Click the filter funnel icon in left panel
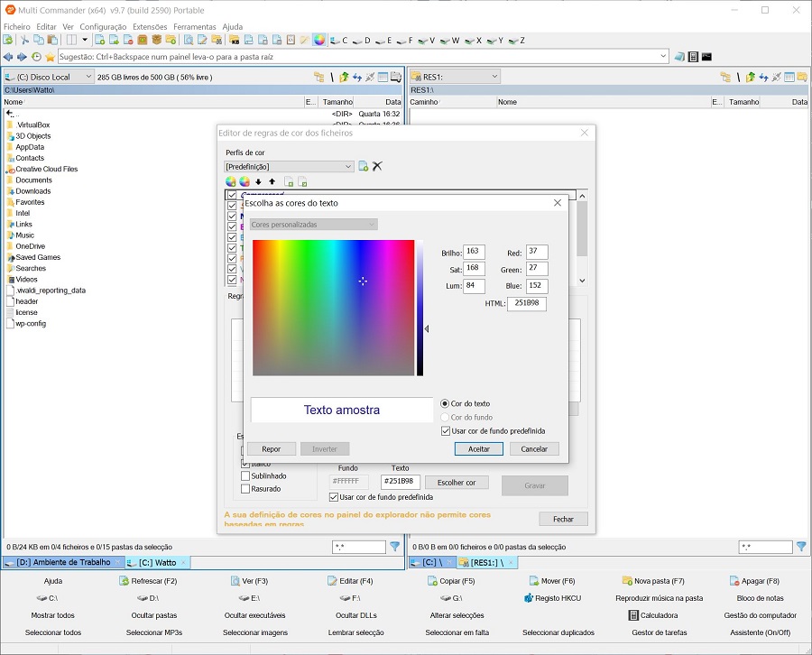The image size is (812, 655). (x=394, y=546)
